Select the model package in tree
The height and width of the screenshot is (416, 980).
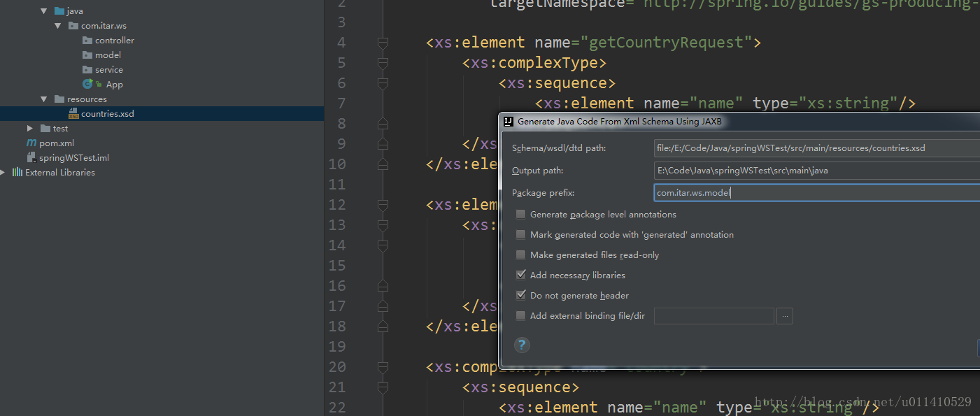tap(108, 55)
